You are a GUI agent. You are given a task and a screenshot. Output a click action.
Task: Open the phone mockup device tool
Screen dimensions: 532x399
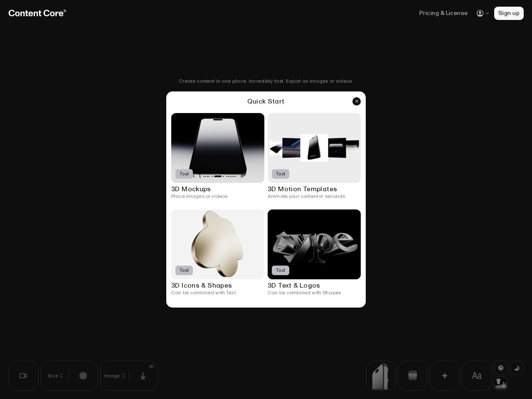click(x=381, y=376)
